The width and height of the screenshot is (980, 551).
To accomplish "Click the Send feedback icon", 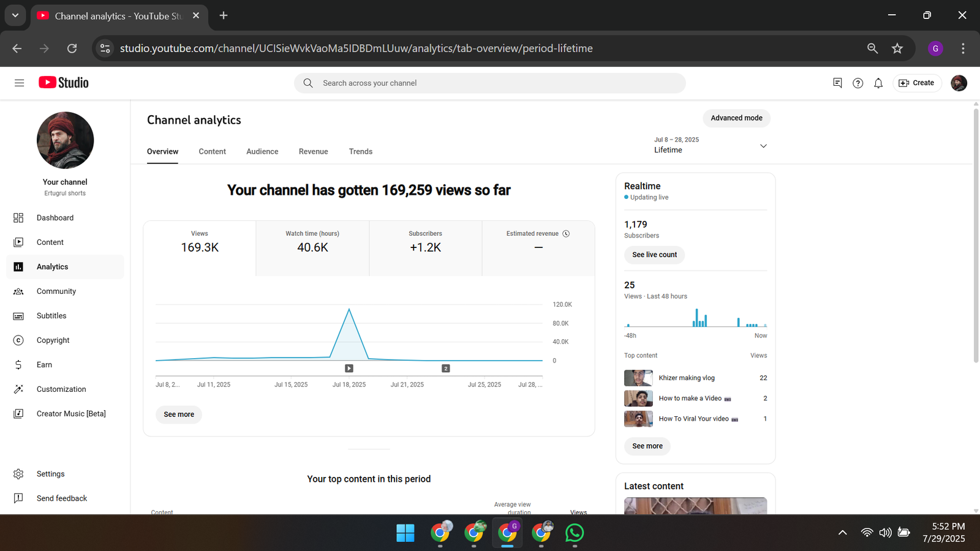I will pyautogui.click(x=18, y=498).
